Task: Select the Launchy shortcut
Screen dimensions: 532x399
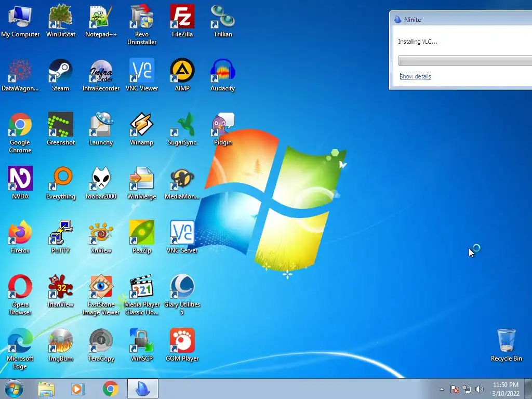Action: click(101, 129)
